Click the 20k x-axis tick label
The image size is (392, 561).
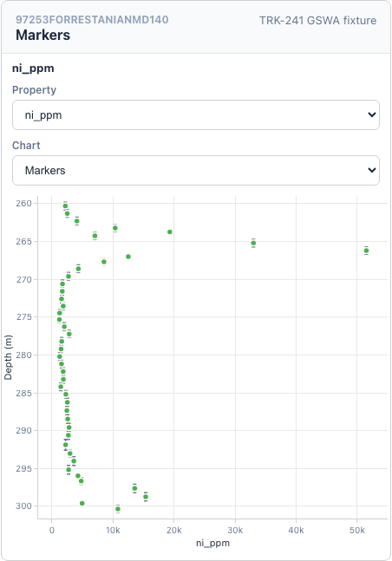coord(174,531)
